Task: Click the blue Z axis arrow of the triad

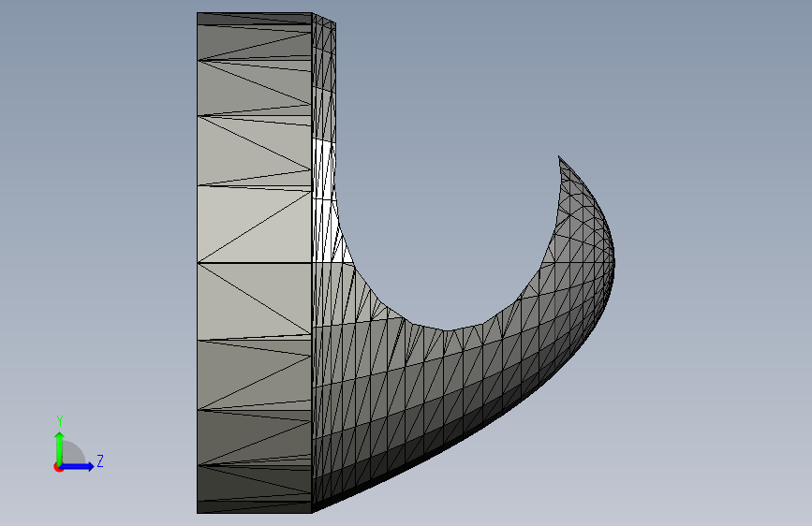Action: coord(78,466)
